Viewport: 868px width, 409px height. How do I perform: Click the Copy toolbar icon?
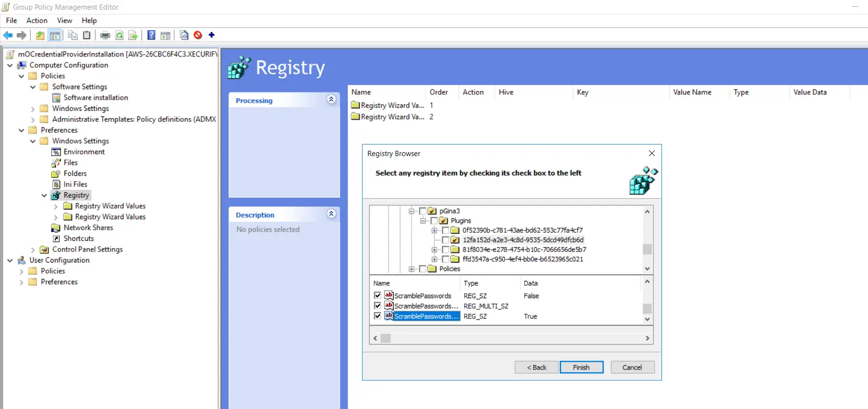pos(73,35)
